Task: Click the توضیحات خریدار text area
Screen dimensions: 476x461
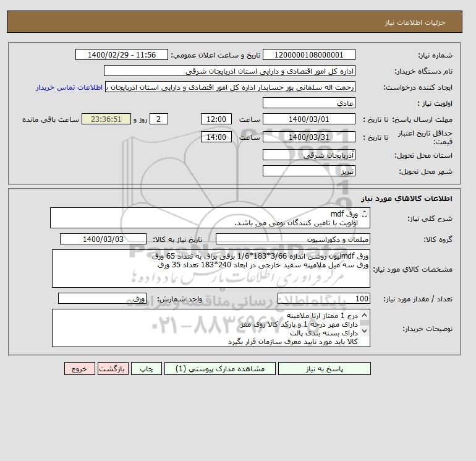Action: tap(211, 328)
